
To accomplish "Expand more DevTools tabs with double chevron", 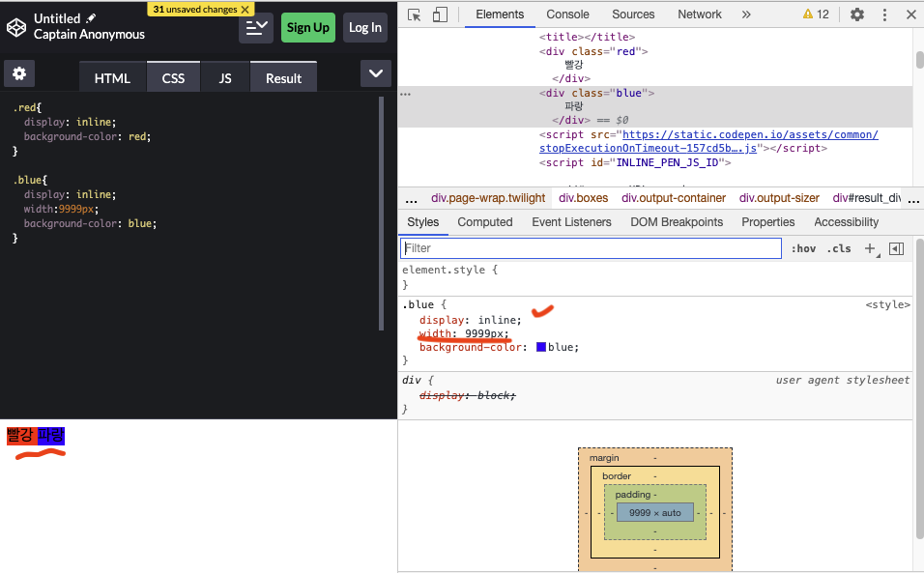I will coord(746,14).
